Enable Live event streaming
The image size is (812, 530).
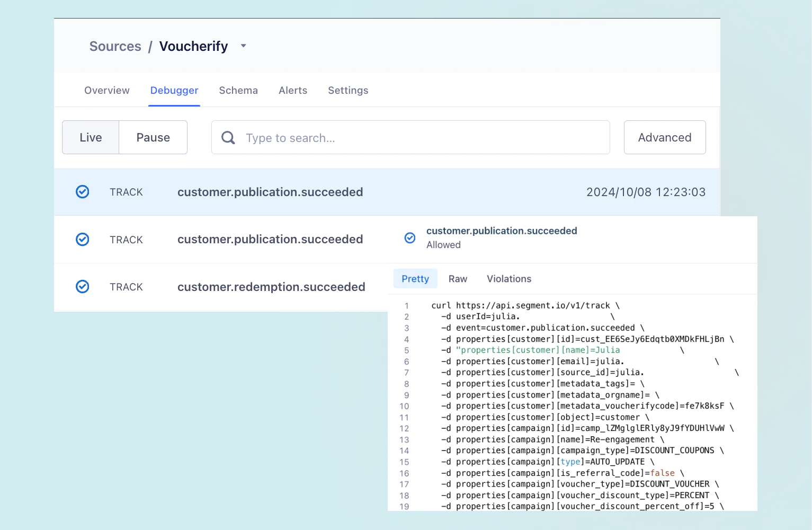(x=90, y=137)
